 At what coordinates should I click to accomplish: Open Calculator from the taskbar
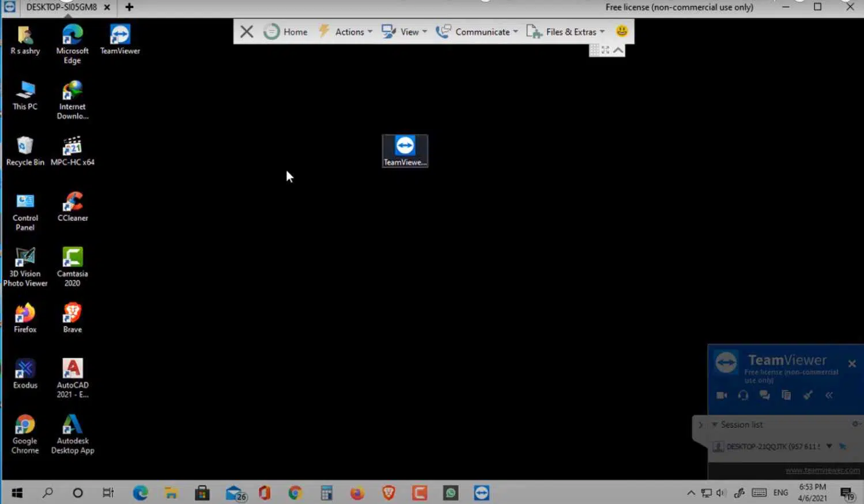tap(327, 492)
